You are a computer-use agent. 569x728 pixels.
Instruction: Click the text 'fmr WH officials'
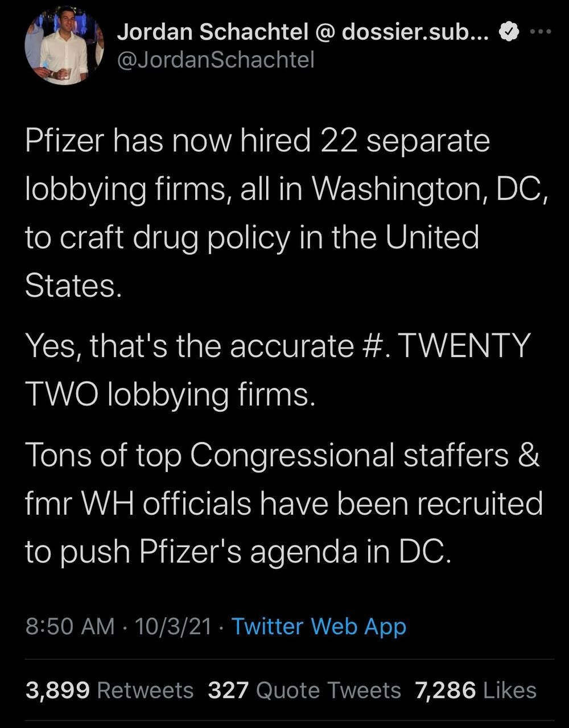pos(138,502)
